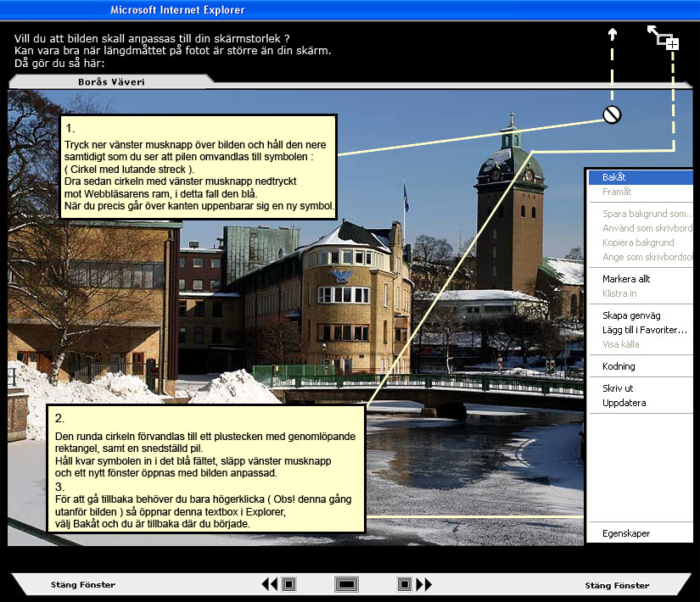Click the left 'Stäng Fönster' button
700x602 pixels.
point(83,584)
